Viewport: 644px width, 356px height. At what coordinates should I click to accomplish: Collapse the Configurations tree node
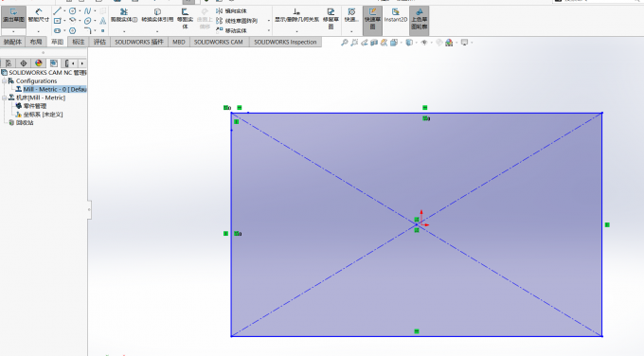click(5, 81)
